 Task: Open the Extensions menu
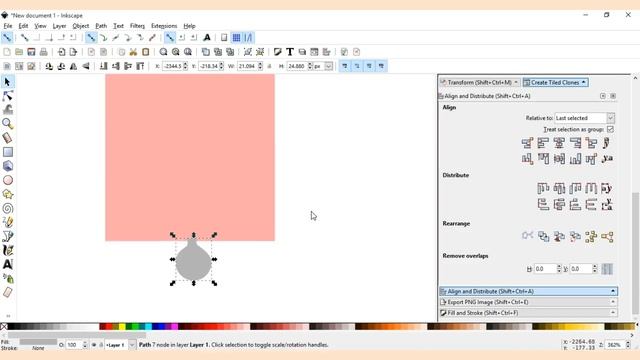(x=164, y=26)
